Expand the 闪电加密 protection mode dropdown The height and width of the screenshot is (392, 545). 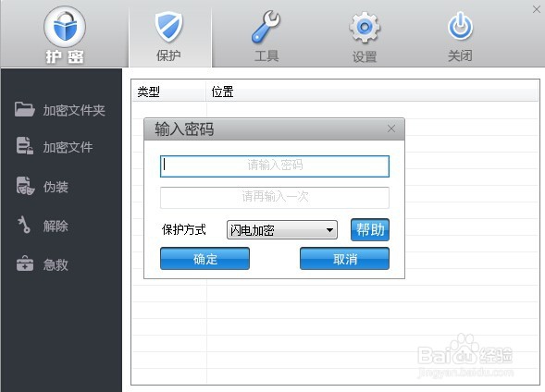click(x=282, y=230)
